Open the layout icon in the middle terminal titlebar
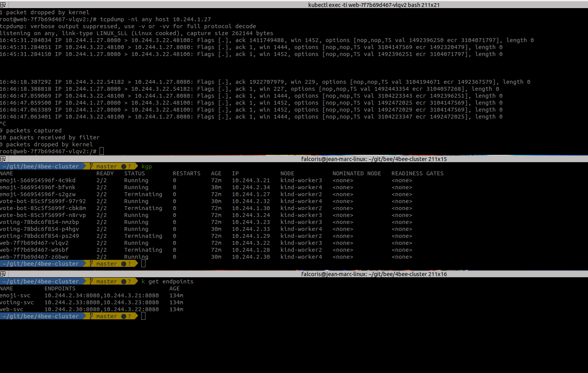Viewport: 588px width, 373px height. 3,159
